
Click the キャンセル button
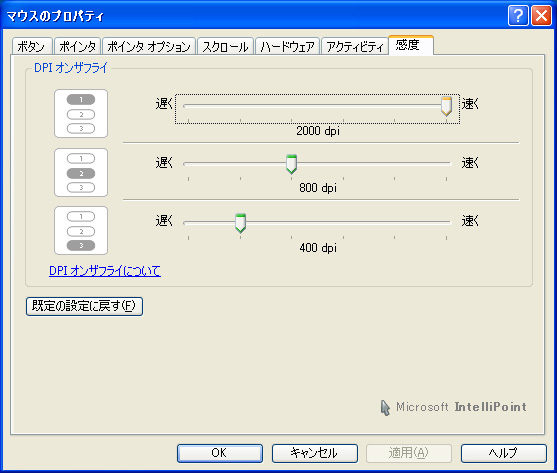[315, 453]
